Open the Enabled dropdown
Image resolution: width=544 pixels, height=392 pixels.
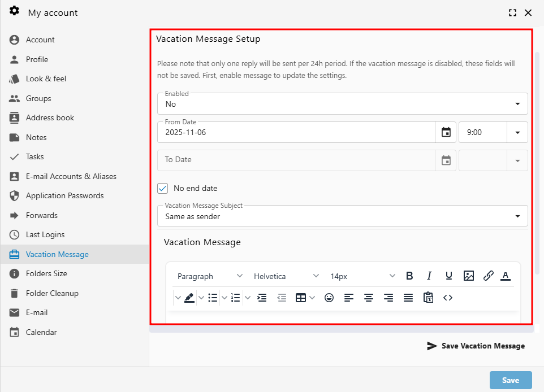(516, 103)
